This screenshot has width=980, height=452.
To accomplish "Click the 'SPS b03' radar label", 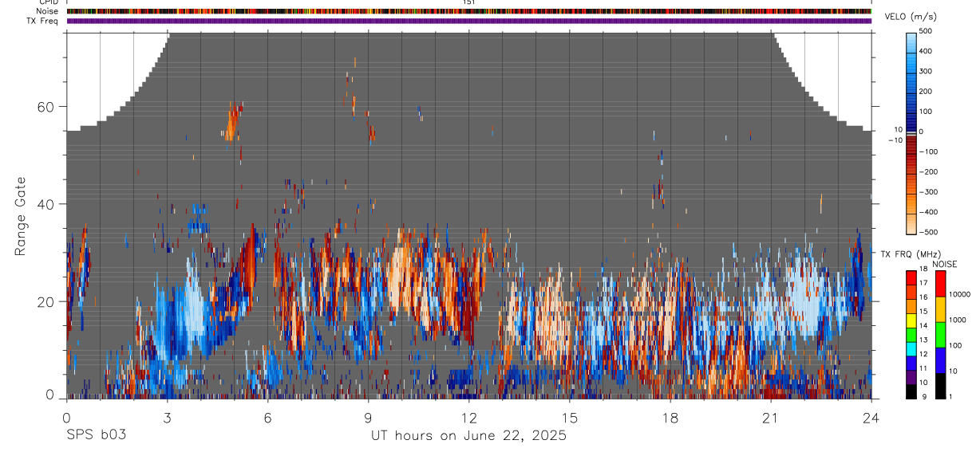I will pyautogui.click(x=95, y=435).
